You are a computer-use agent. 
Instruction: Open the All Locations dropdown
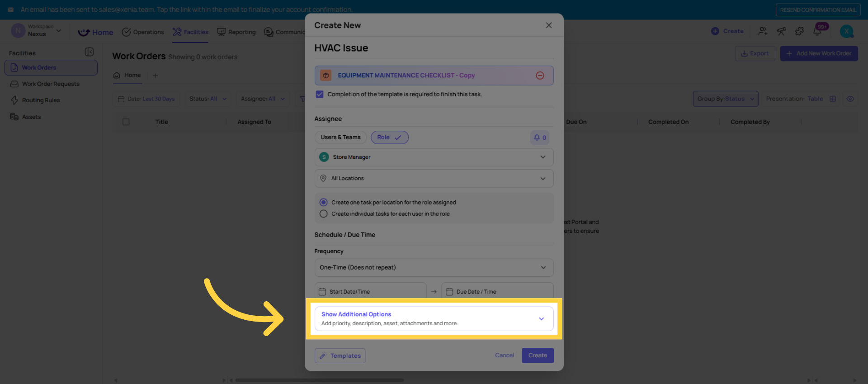[x=434, y=178]
